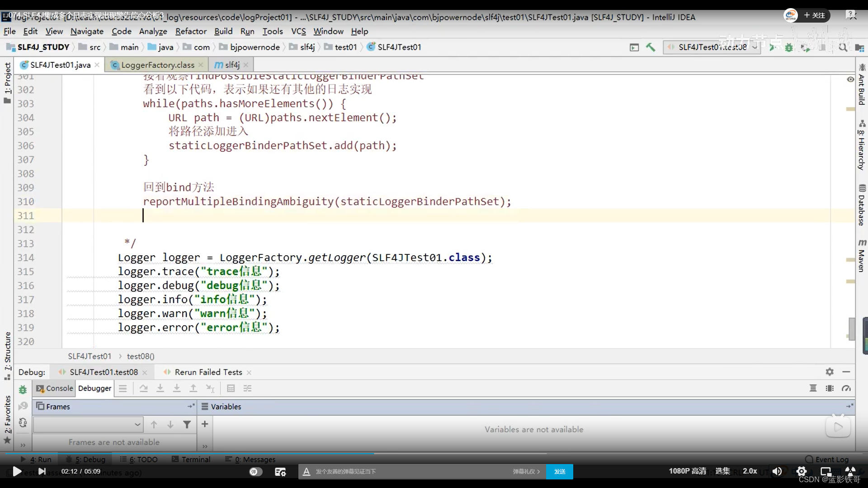Click the Step Over icon
This screenshot has width=868, height=488.
(143, 388)
